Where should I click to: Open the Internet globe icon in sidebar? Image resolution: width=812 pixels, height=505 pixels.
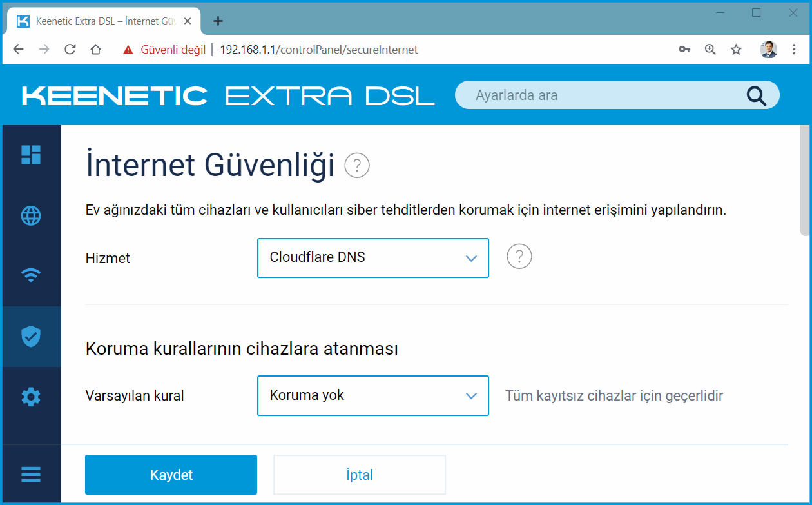click(x=31, y=216)
